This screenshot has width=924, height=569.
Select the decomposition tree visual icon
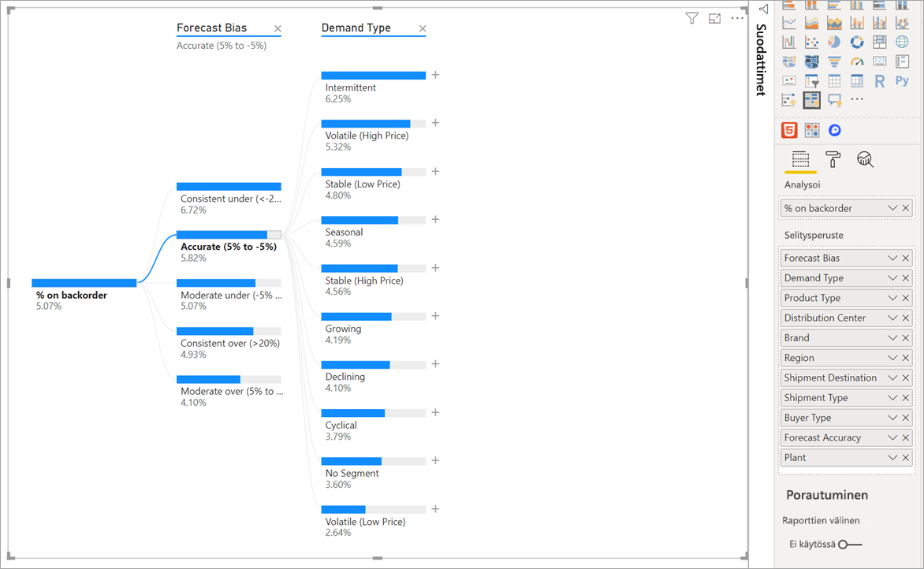(x=811, y=100)
